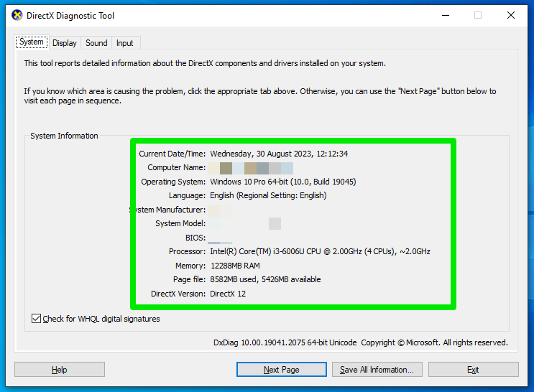Minimize the DirectX Diagnostic Tool window
Screen dimensions: 534x392
pos(446,15)
